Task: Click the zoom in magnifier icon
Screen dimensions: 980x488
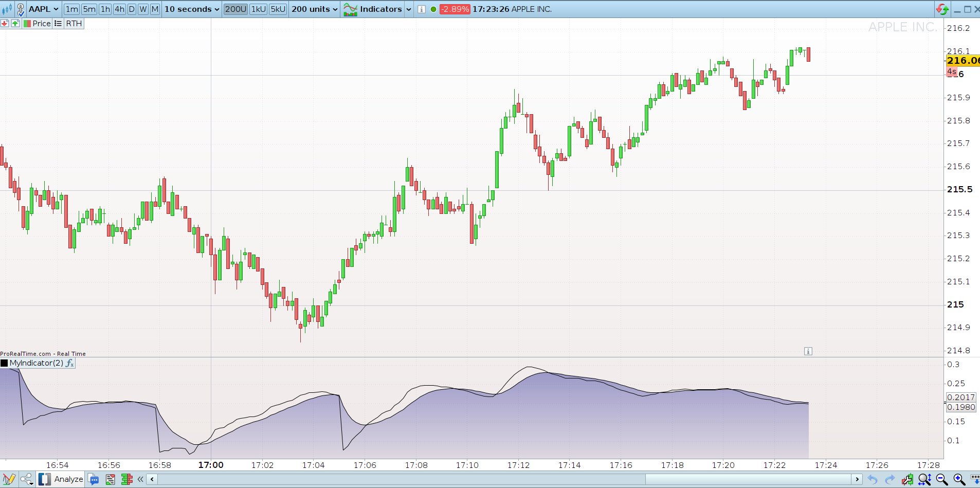Action: click(x=959, y=480)
